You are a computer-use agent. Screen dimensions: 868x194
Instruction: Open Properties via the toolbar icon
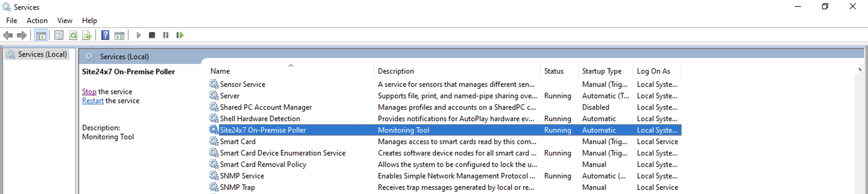(59, 35)
